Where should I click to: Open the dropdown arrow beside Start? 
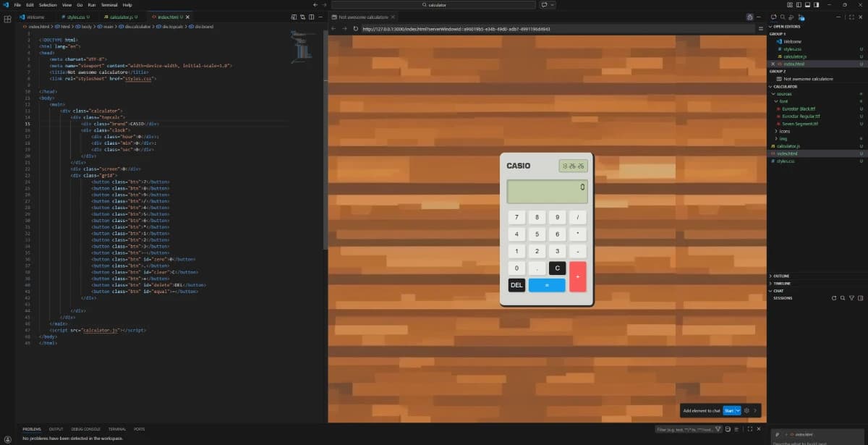[738, 410]
